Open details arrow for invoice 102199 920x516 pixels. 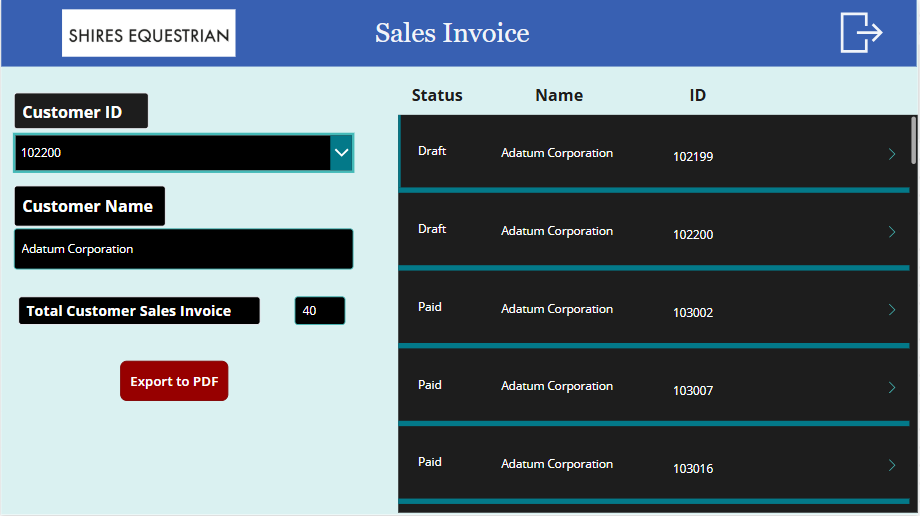[x=892, y=154]
